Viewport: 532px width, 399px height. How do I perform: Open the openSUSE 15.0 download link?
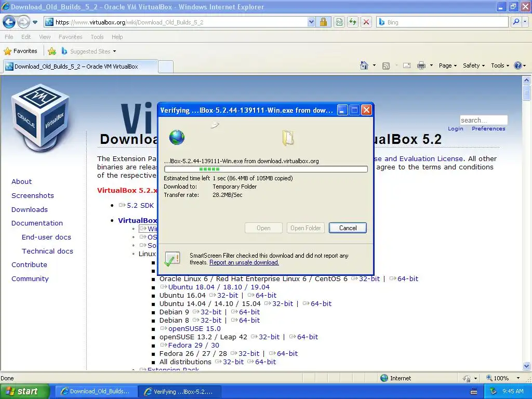tap(190, 328)
